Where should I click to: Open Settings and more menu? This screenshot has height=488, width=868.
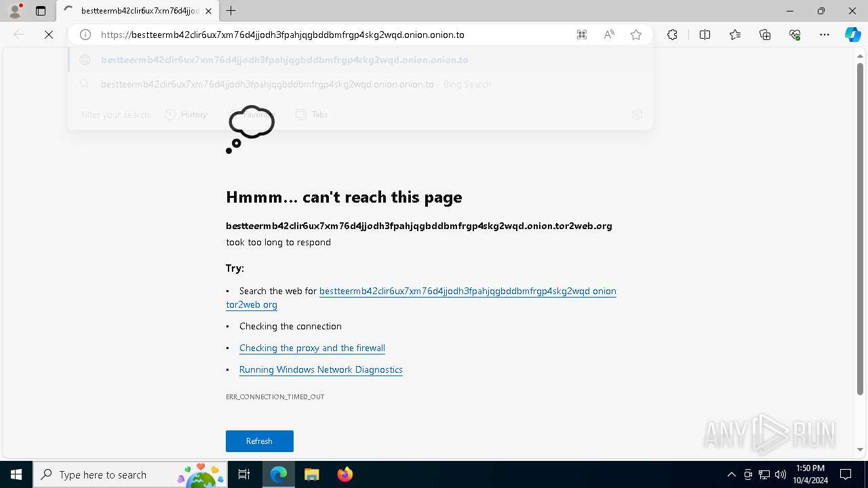tap(825, 35)
